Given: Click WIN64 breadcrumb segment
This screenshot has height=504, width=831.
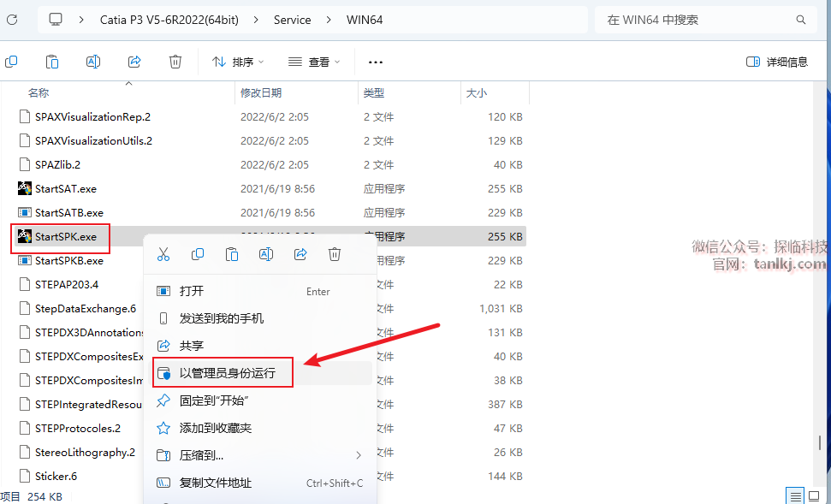Looking at the screenshot, I should 365,21.
